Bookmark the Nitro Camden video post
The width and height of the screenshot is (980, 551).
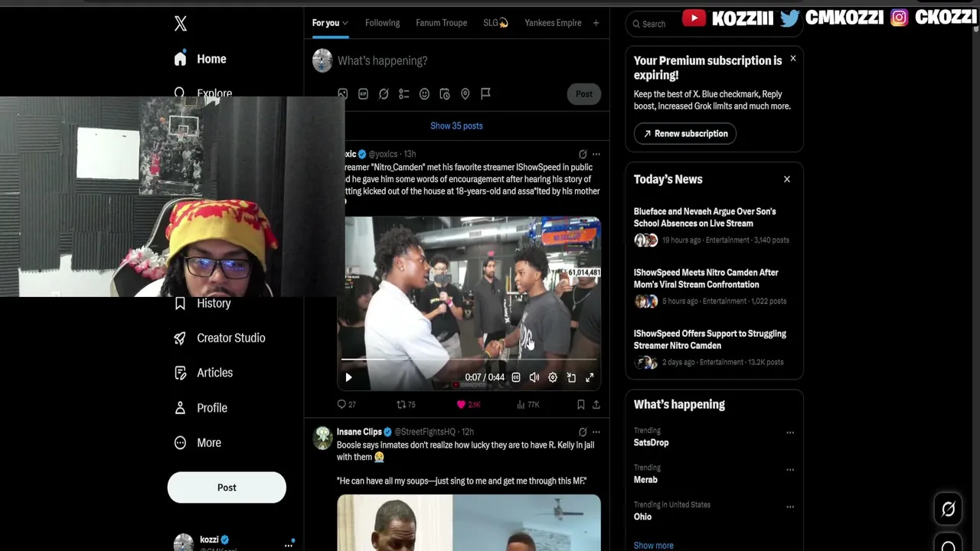coord(580,404)
